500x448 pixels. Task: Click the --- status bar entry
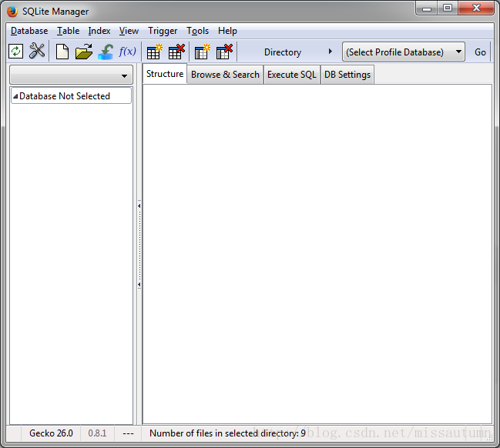128,433
